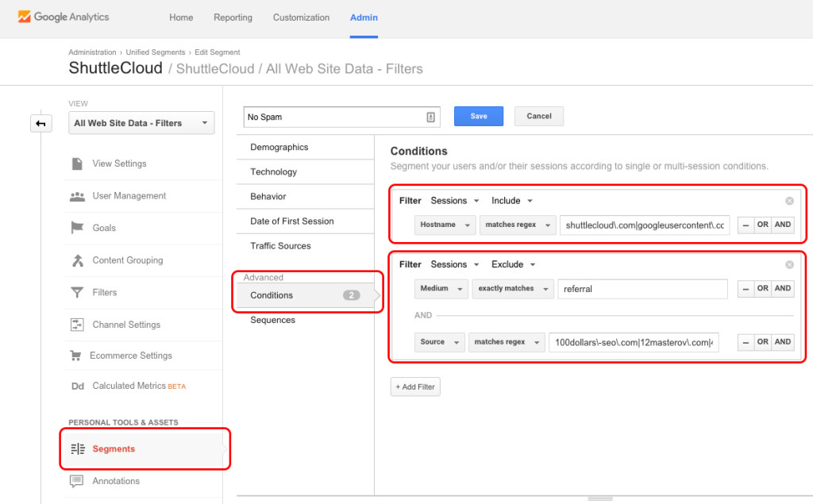Click the Hostname regex value field
This screenshot has height=504, width=813.
point(645,225)
